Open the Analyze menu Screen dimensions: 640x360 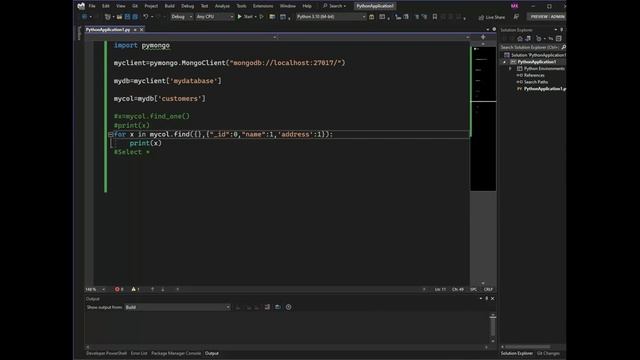click(222, 6)
